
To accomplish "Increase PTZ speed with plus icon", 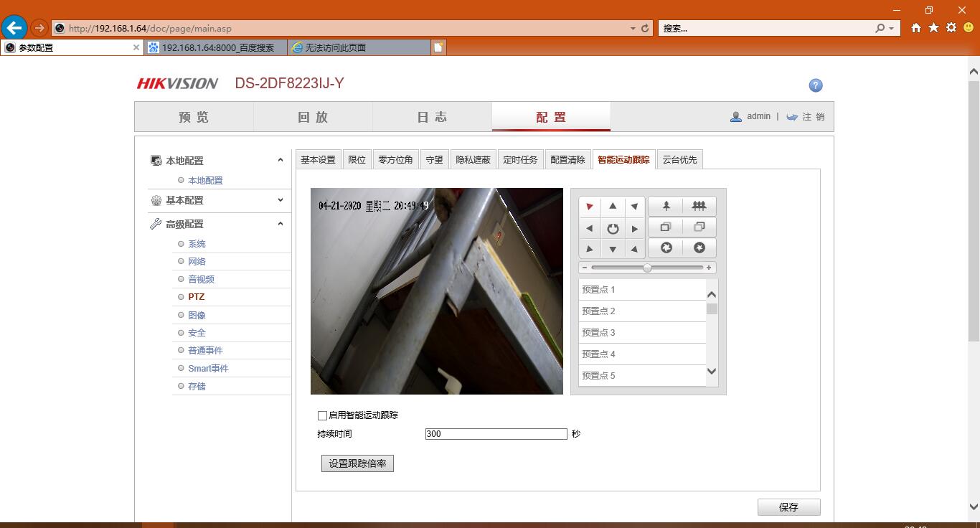I will click(x=709, y=268).
